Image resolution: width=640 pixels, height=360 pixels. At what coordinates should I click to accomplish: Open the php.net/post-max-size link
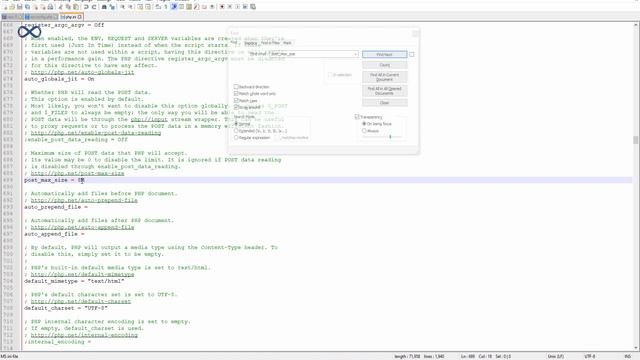78,173
